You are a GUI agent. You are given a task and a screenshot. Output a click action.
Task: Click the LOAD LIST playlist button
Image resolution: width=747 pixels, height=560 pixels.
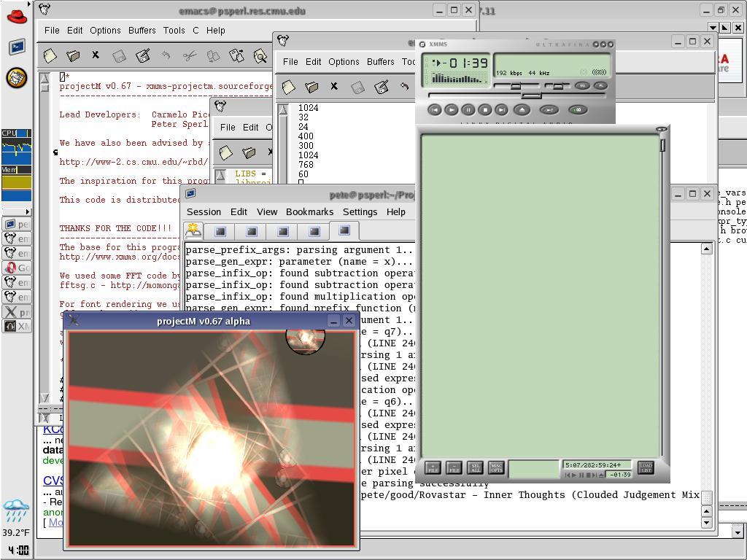pyautogui.click(x=646, y=467)
